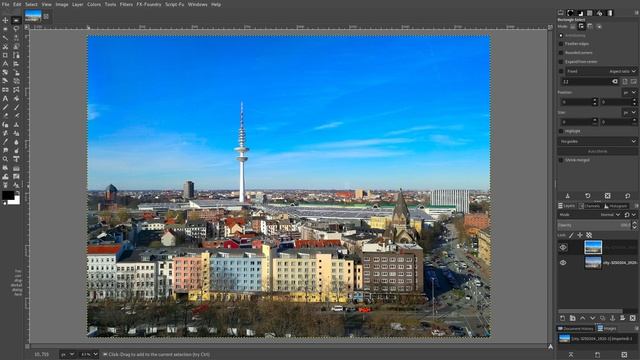
Task: Toggle lock alpha channel for the layer
Action: coord(589,235)
